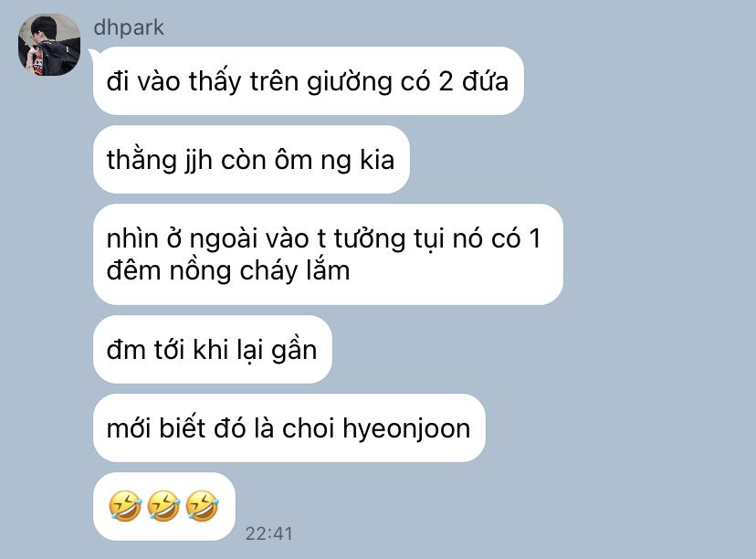Image resolution: width=756 pixels, height=559 pixels.
Task: Select message "thằng jjh còn ôm ng kia"
Action: pos(251,159)
